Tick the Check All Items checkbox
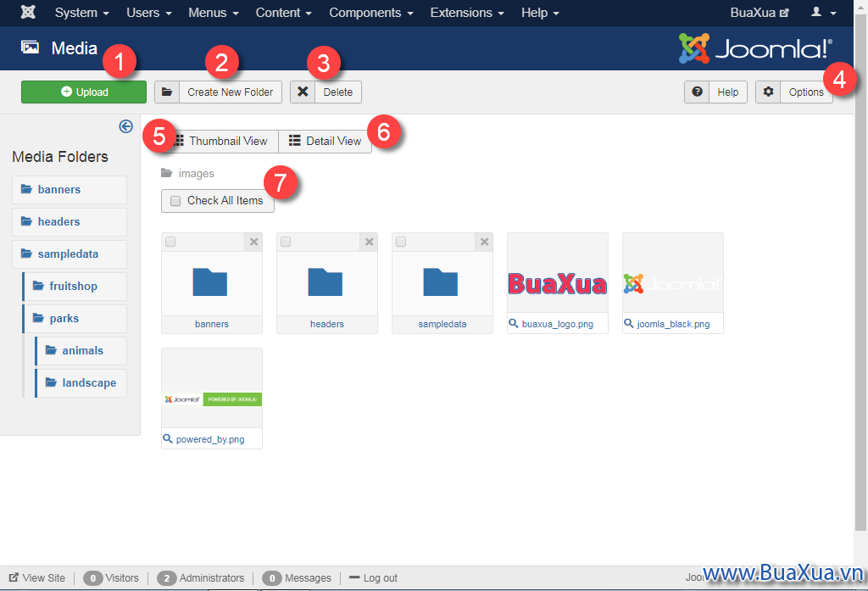868x591 pixels. pos(175,201)
